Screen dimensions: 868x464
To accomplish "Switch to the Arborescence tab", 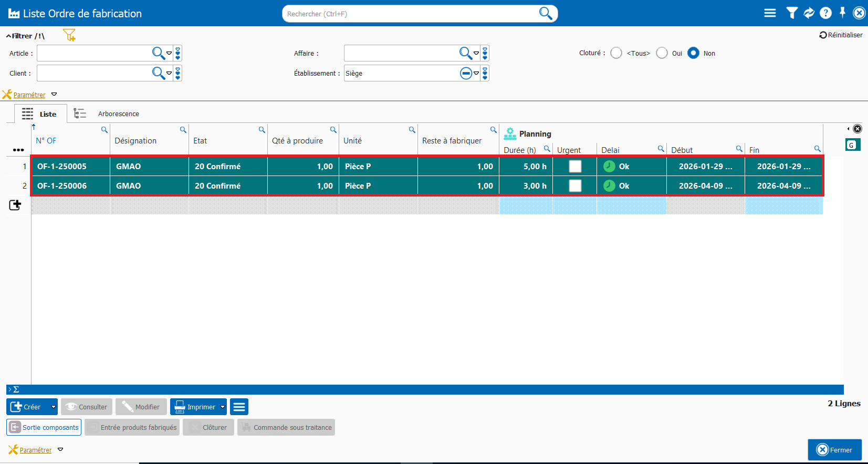I will click(118, 114).
